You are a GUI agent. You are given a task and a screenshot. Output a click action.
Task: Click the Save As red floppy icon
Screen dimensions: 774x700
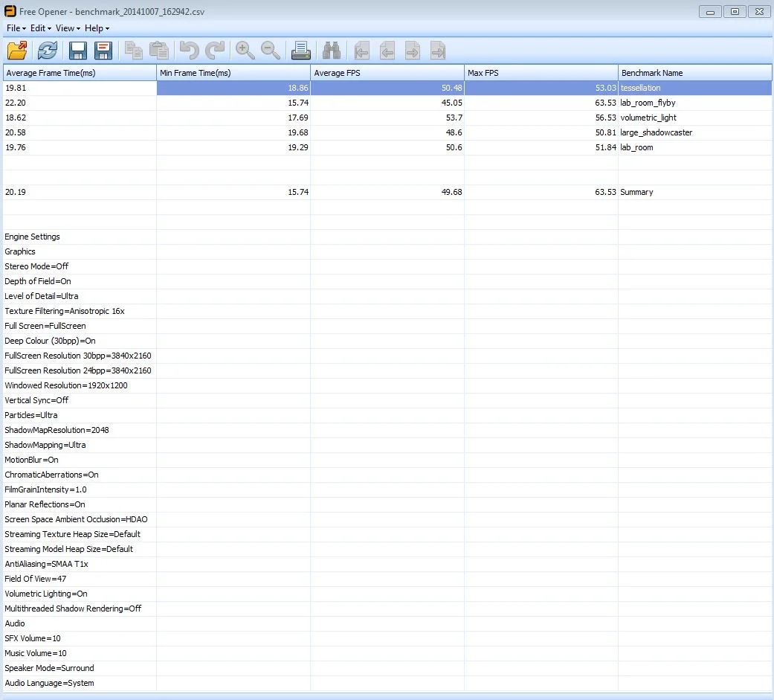[103, 51]
